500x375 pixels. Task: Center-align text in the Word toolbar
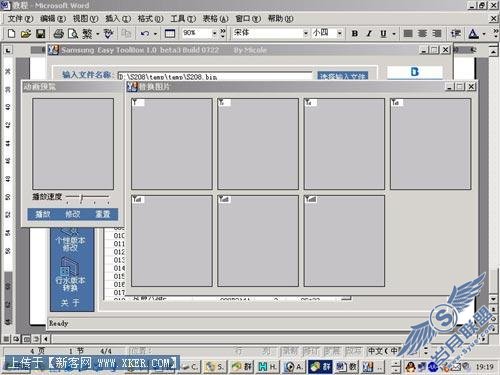pyautogui.click(x=422, y=33)
